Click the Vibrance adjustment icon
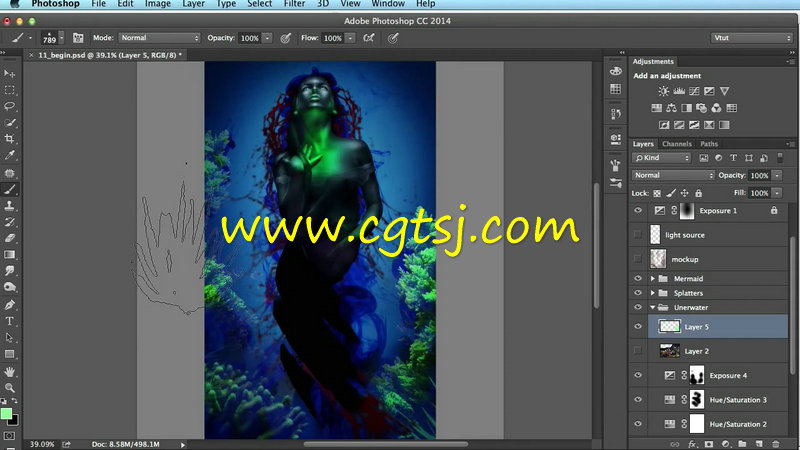This screenshot has width=800, height=450. coord(724,91)
